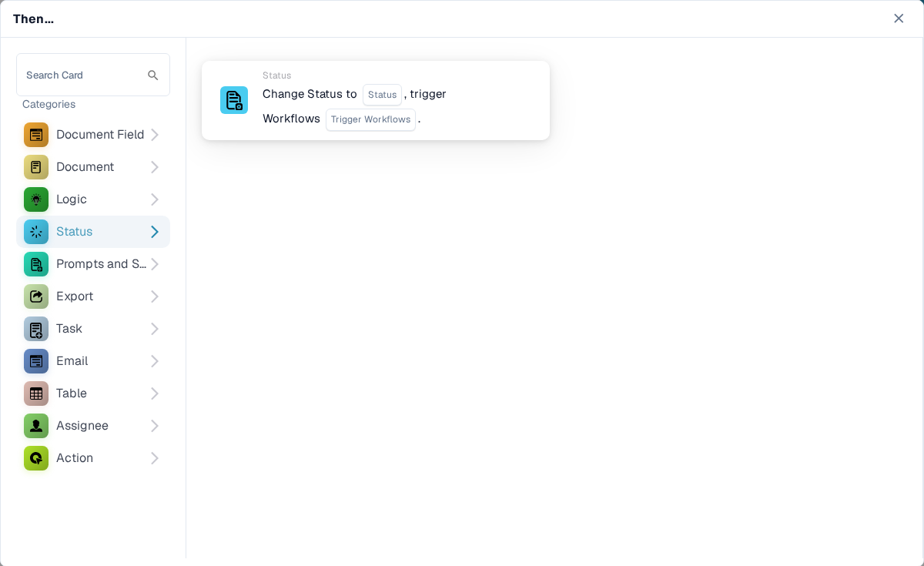
Task: Expand the Export category chevron
Action: click(155, 296)
